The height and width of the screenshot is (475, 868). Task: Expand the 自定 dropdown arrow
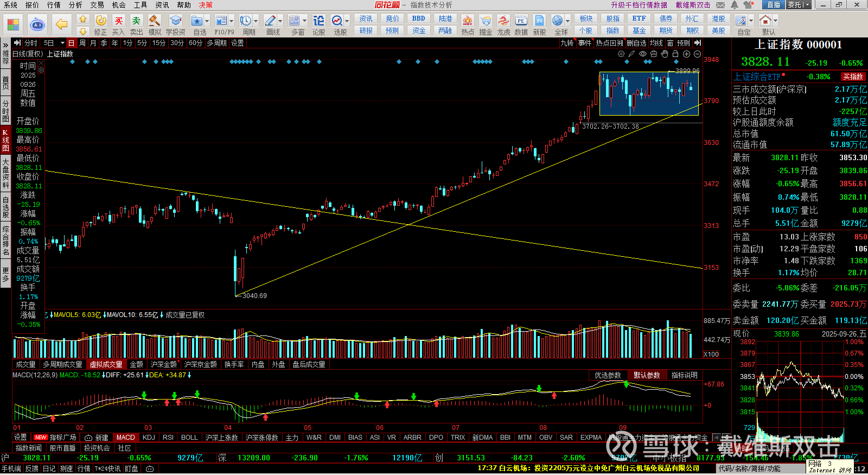click(751, 21)
